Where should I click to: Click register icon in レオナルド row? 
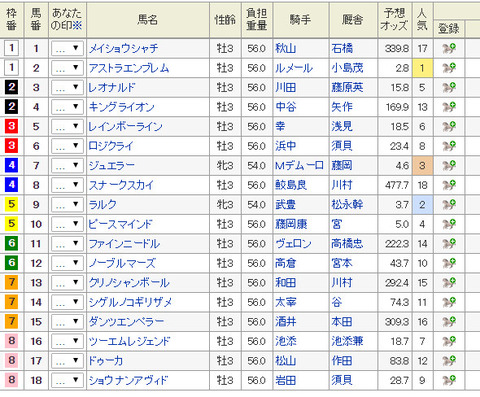449,88
